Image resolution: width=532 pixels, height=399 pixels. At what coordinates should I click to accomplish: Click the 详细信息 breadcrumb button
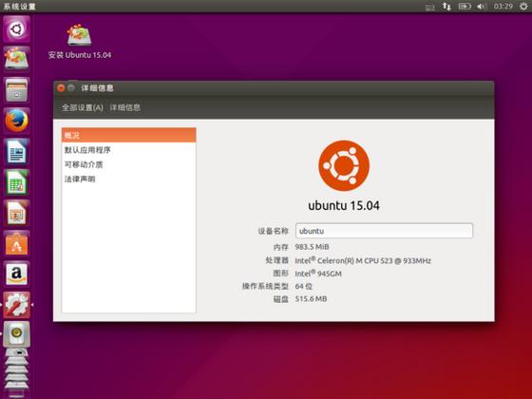(x=124, y=107)
